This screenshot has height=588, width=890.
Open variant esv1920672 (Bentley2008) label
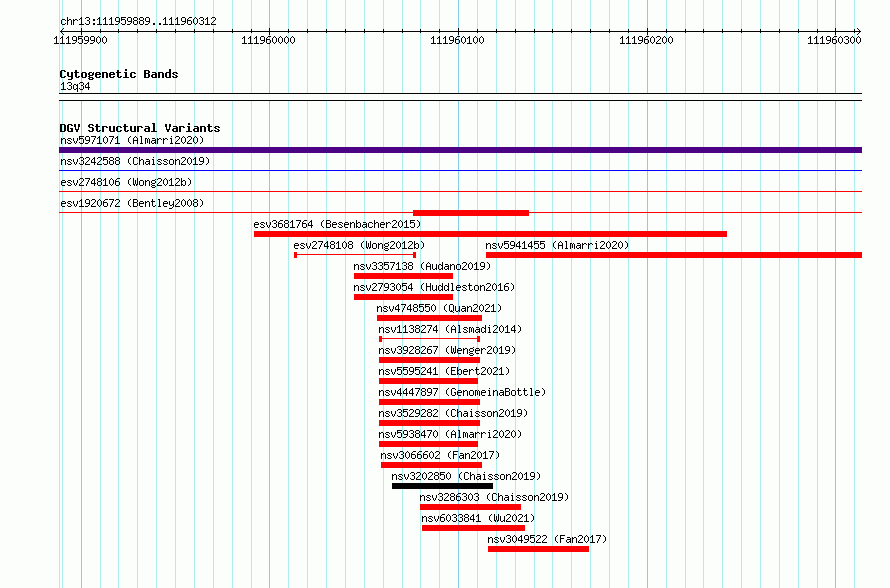(132, 203)
